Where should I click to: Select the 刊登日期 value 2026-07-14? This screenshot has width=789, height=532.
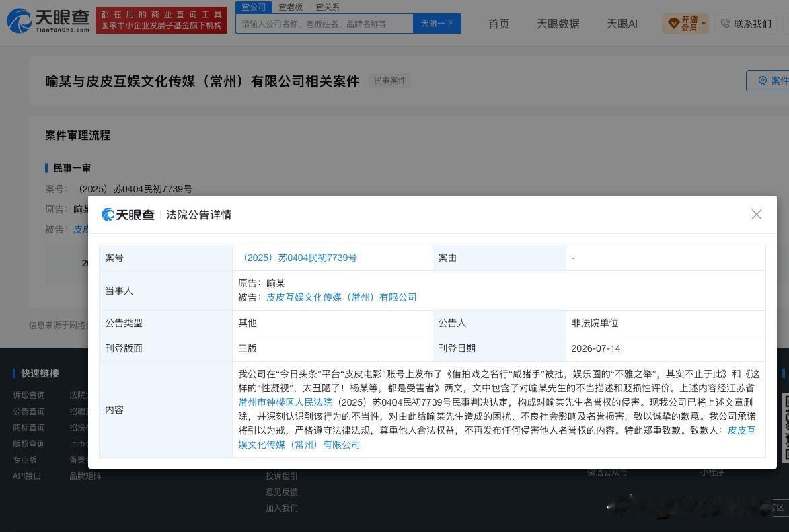pos(596,348)
